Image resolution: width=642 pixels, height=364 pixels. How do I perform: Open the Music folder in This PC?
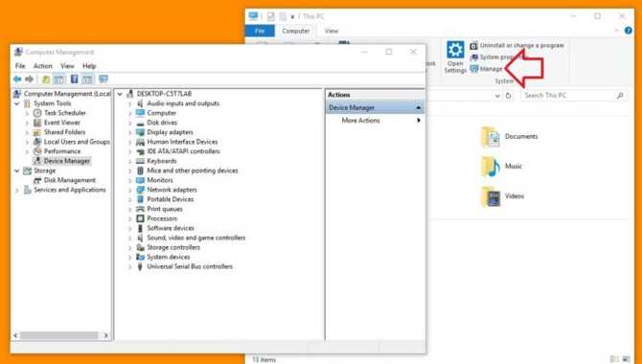tap(502, 167)
